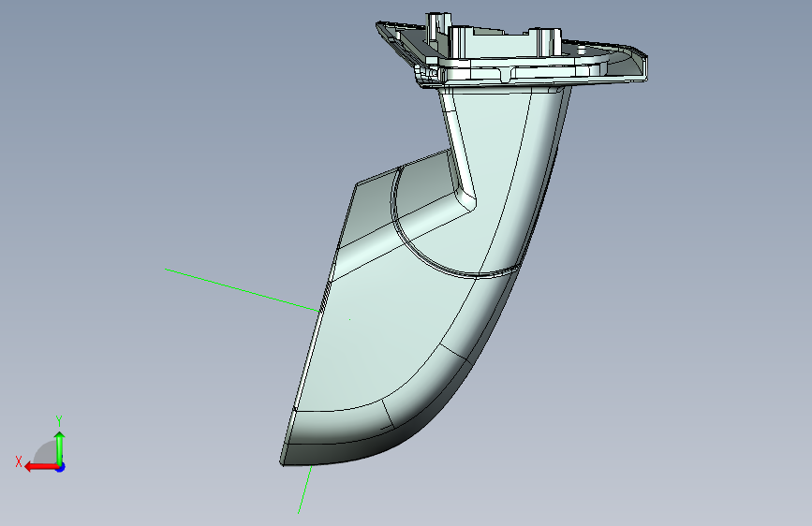Pick the green reference line below the fin tip
The width and height of the screenshot is (812, 526).
[305, 489]
